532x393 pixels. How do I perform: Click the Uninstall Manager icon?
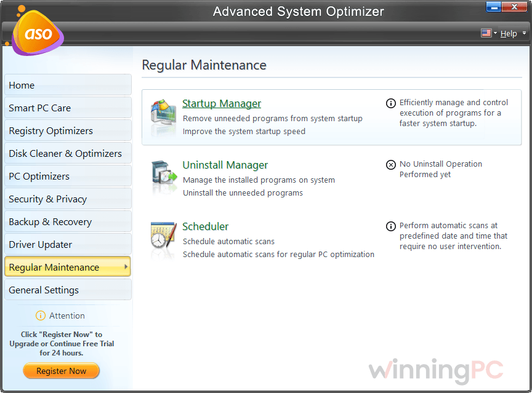(x=164, y=172)
